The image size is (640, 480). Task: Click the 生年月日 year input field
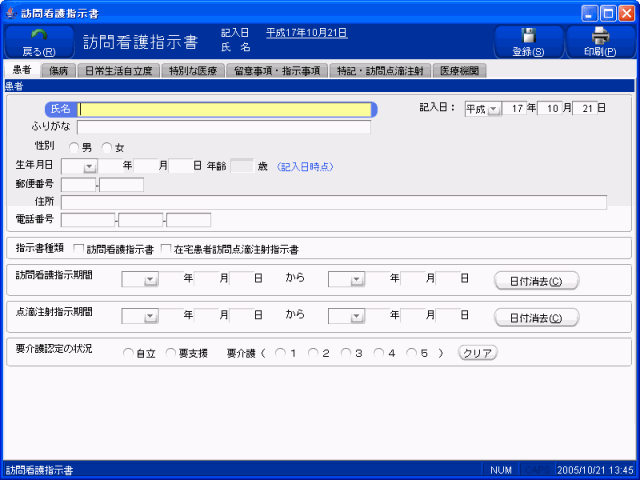click(111, 167)
